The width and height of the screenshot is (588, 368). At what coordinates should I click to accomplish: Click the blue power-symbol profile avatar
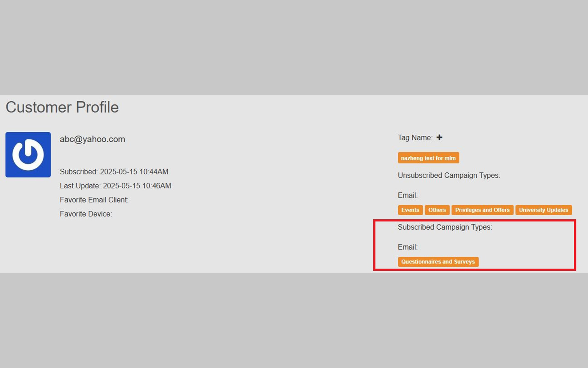(x=28, y=155)
